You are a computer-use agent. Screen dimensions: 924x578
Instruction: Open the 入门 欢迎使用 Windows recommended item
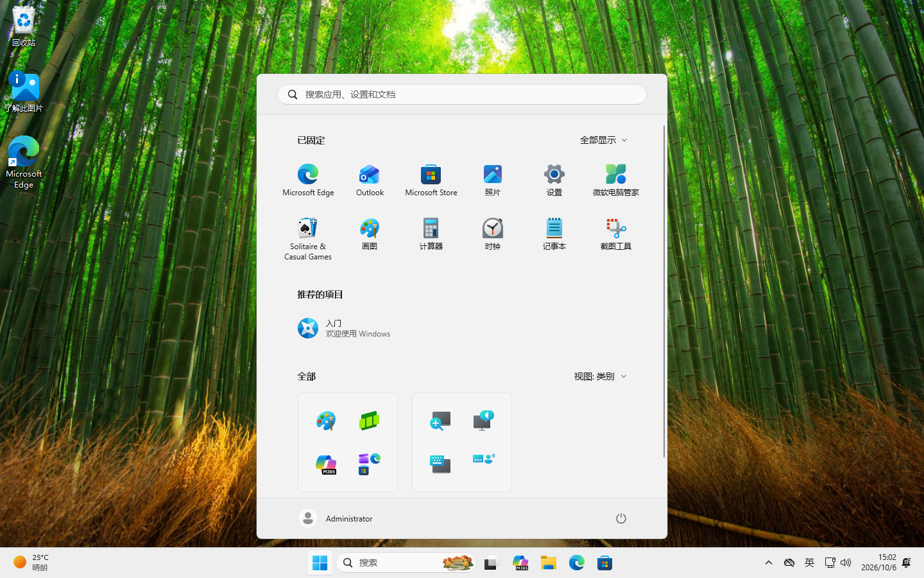click(x=344, y=328)
